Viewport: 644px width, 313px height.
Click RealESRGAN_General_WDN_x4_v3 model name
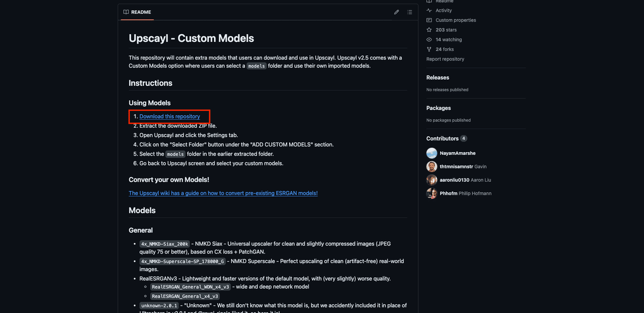tap(191, 287)
